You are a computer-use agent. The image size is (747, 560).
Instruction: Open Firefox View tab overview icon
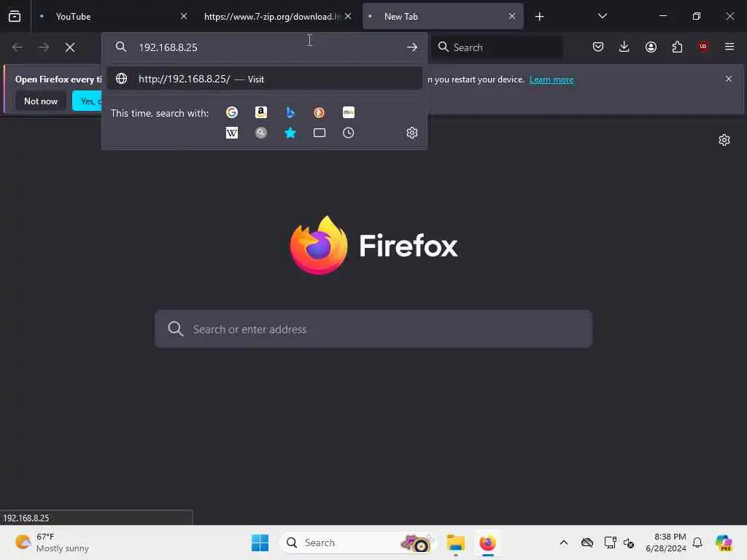point(15,17)
